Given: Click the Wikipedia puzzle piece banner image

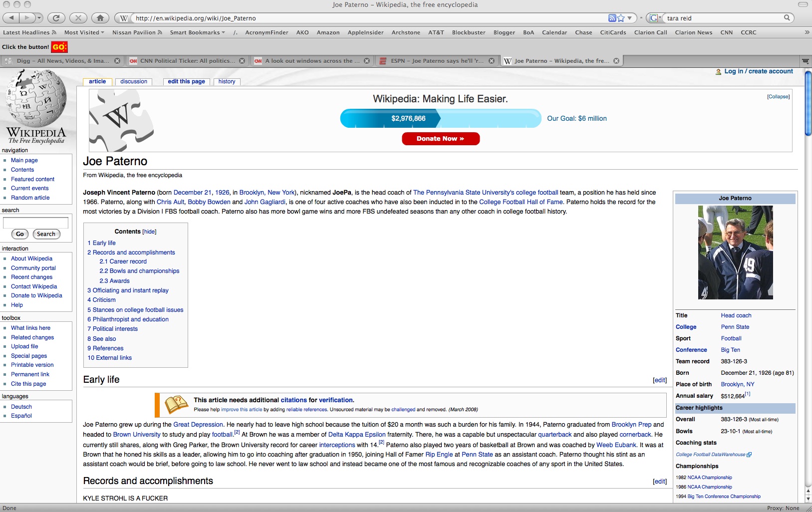Looking at the screenshot, I should (x=121, y=120).
